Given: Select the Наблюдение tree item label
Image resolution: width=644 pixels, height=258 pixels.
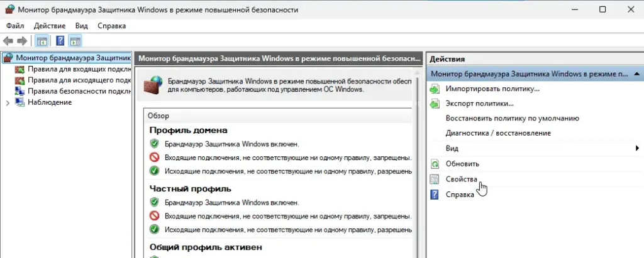Looking at the screenshot, I should click(x=50, y=102).
